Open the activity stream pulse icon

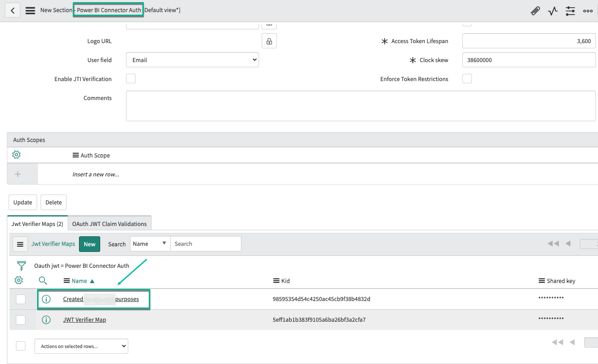pos(553,11)
